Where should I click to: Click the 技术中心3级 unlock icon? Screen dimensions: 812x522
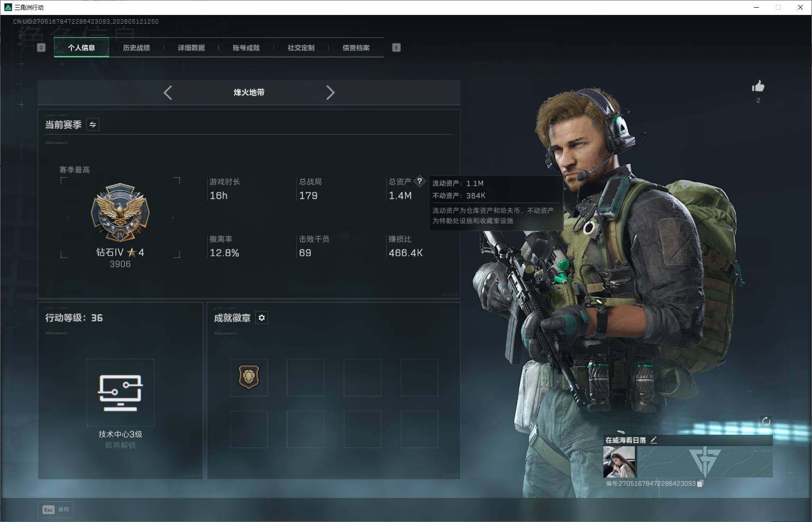click(x=120, y=392)
